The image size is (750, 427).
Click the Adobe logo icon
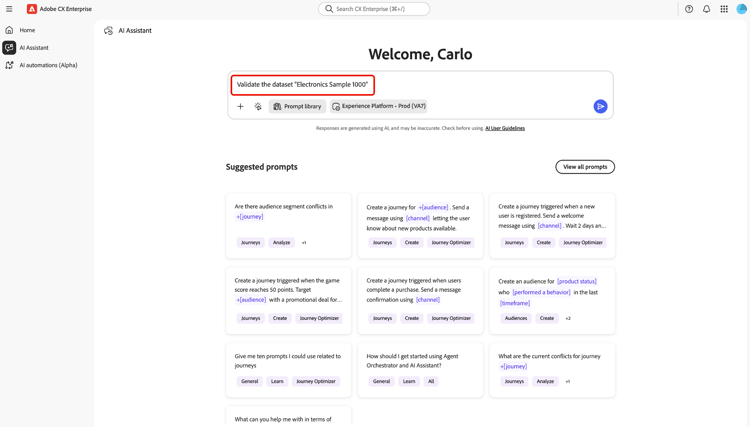pyautogui.click(x=32, y=9)
